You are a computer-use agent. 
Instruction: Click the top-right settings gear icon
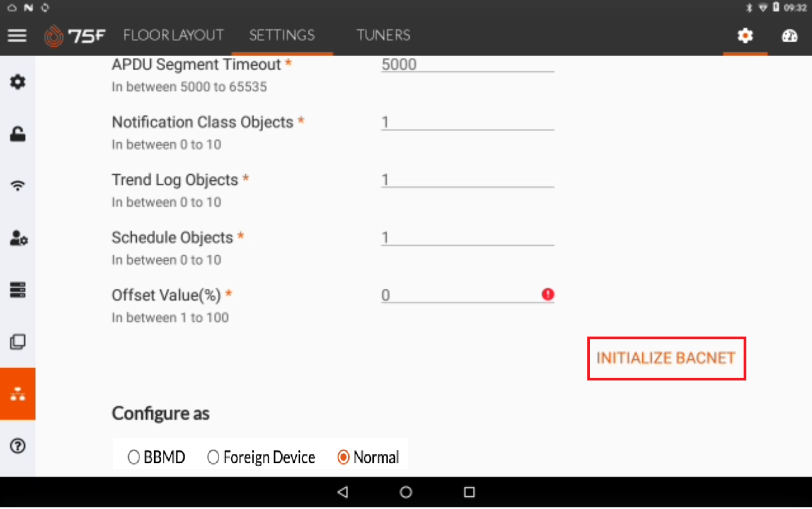click(745, 36)
